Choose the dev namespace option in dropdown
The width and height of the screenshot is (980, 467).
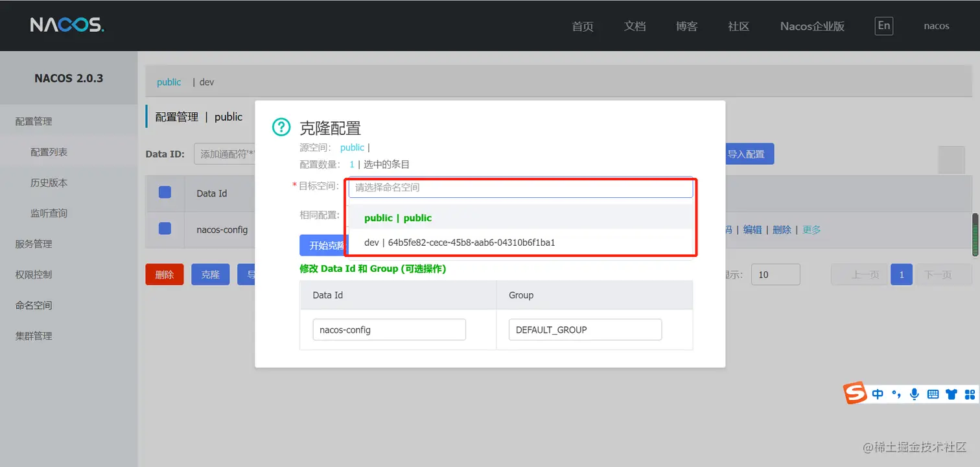[520, 243]
